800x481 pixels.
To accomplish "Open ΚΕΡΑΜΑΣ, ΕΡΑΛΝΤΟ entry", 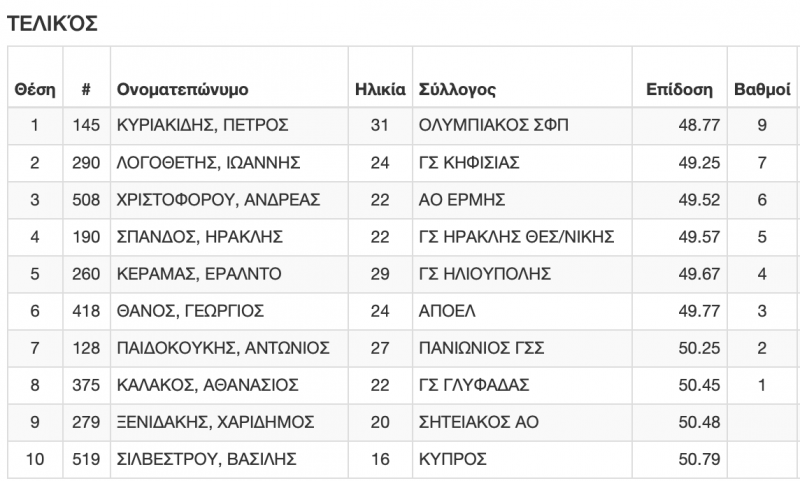I will click(199, 273).
